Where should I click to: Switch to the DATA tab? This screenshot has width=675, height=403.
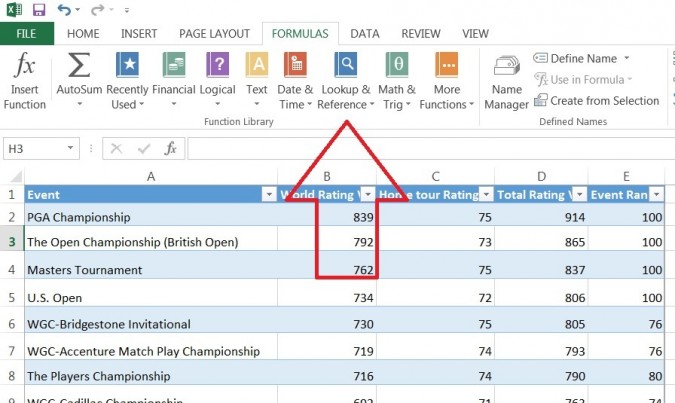pyautogui.click(x=365, y=34)
